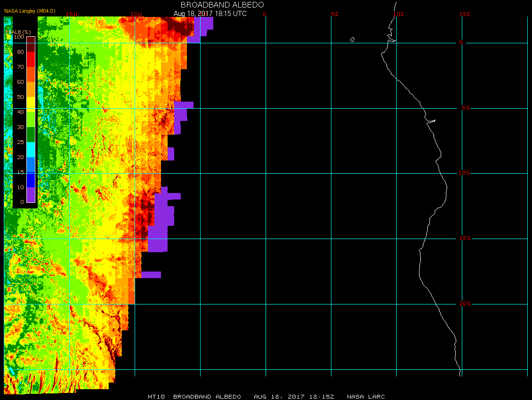
Task: Click the legend value 30
Action: tap(20, 127)
